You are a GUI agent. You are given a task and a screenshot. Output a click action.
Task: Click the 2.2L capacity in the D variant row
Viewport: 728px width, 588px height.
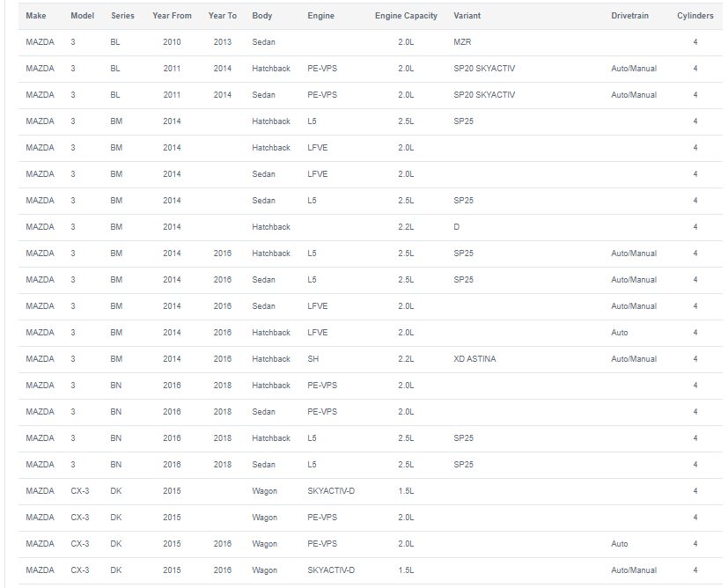click(406, 227)
